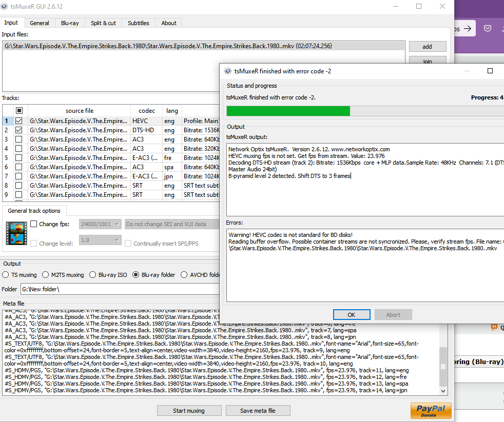504x422 pixels.
Task: Click the Save meta file button
Action: pos(258,410)
